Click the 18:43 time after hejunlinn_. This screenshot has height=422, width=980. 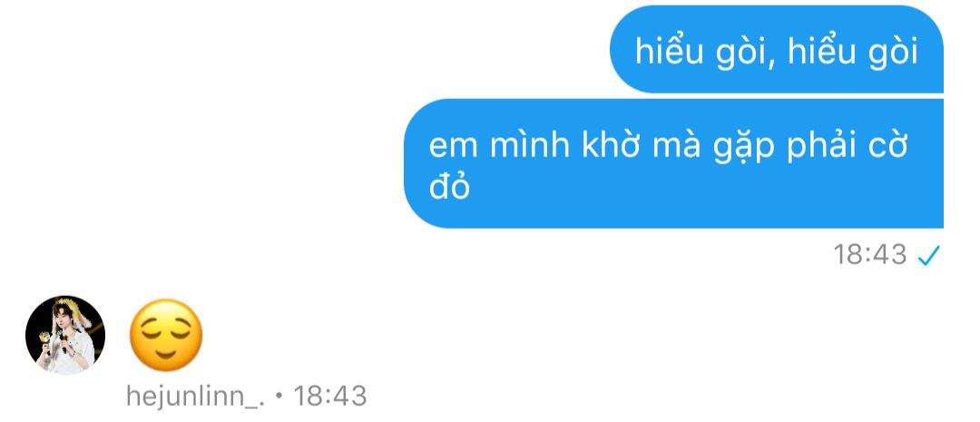(330, 396)
